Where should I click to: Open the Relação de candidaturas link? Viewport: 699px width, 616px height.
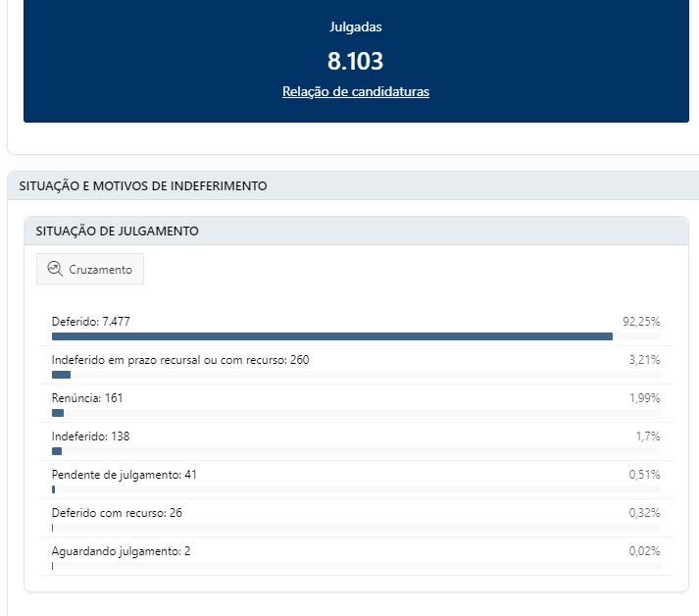tap(355, 92)
